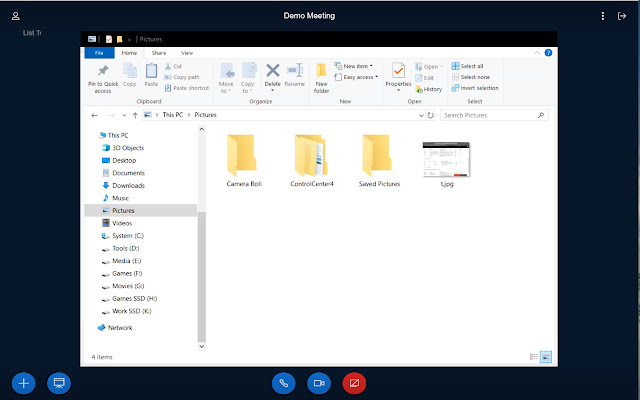The height and width of the screenshot is (400, 640).
Task: Go up one folder level arrow
Action: pos(135,116)
